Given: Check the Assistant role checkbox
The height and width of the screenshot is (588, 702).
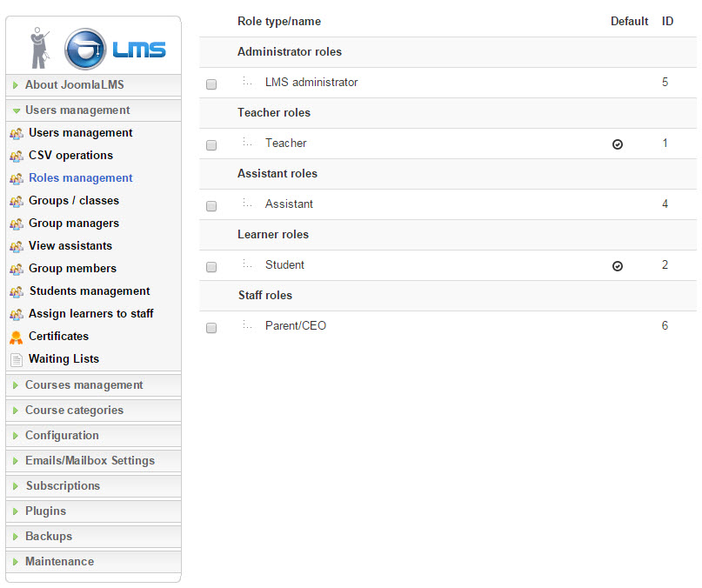Looking at the screenshot, I should coord(211,206).
